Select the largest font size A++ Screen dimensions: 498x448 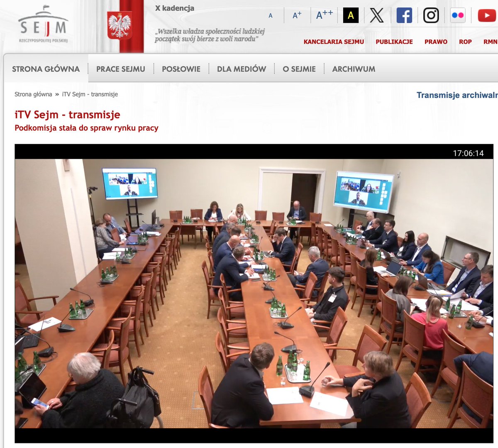point(325,15)
